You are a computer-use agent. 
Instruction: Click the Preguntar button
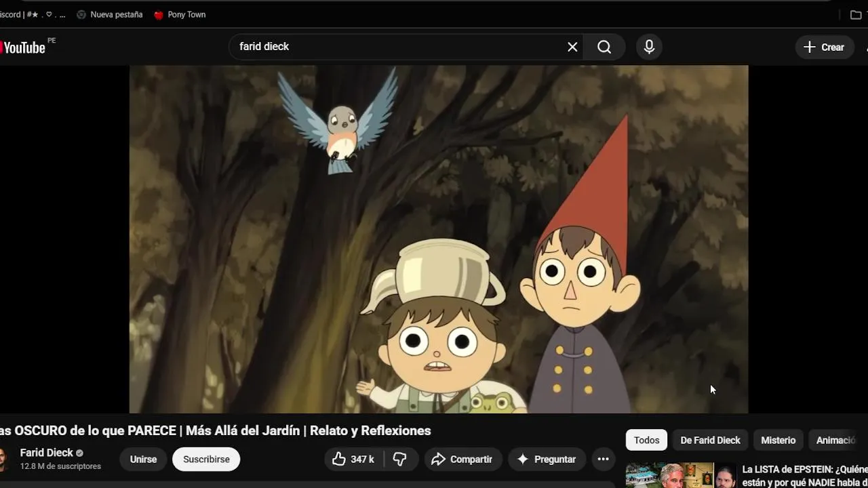[547, 459]
